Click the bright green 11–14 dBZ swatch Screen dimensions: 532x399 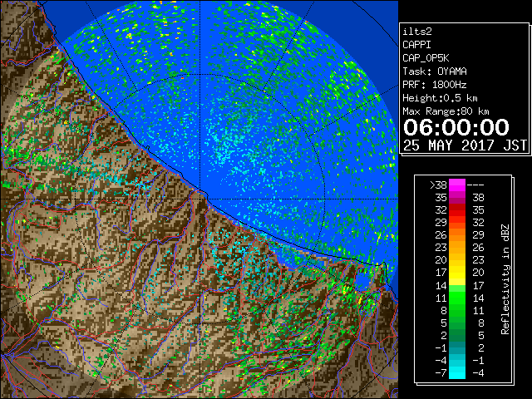coord(457,298)
